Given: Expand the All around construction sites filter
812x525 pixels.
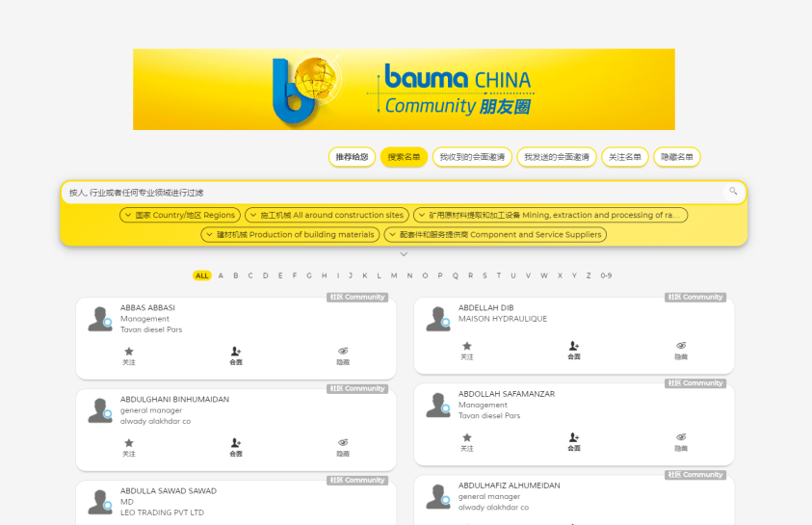Looking at the screenshot, I should (x=327, y=215).
